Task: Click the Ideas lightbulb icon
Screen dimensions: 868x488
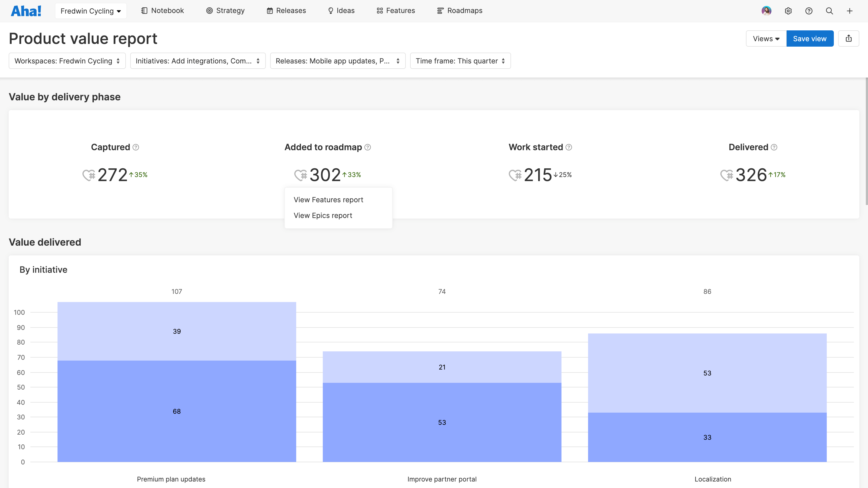Action: pos(331,11)
